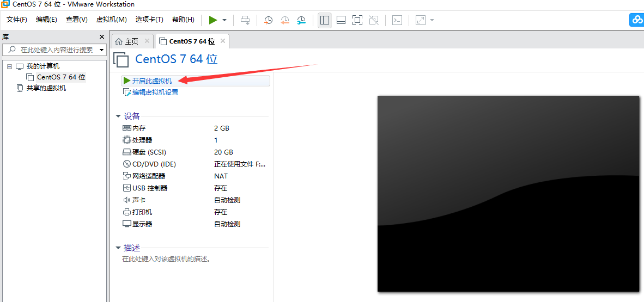Screen dimensions: 644x302
Task: Select the CD/DVD (IDE) device row
Action: [195, 164]
